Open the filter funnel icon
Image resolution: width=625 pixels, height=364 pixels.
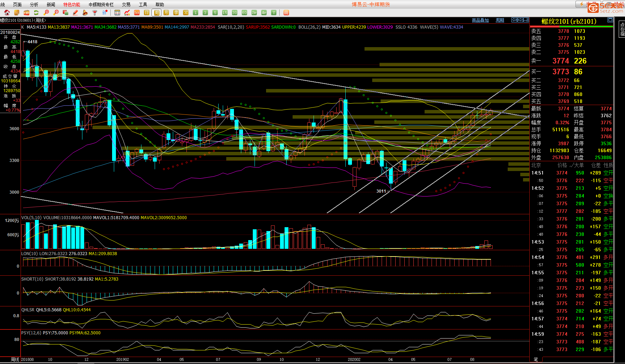95,13
